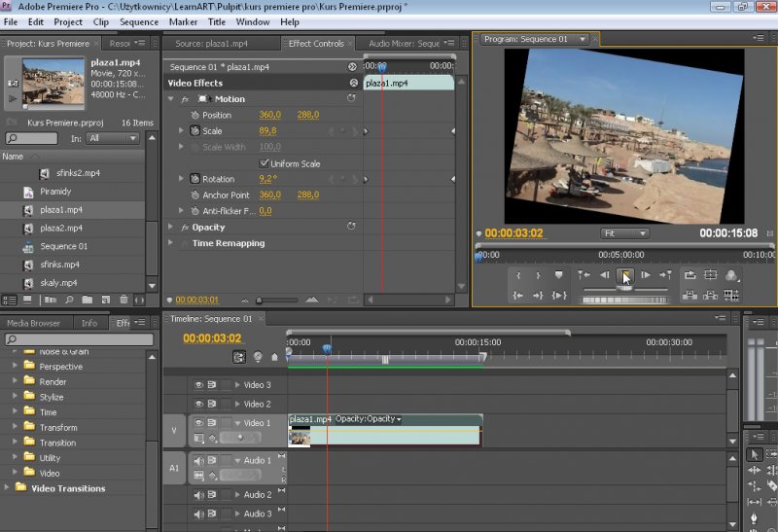Open the Sequence menu

click(138, 21)
